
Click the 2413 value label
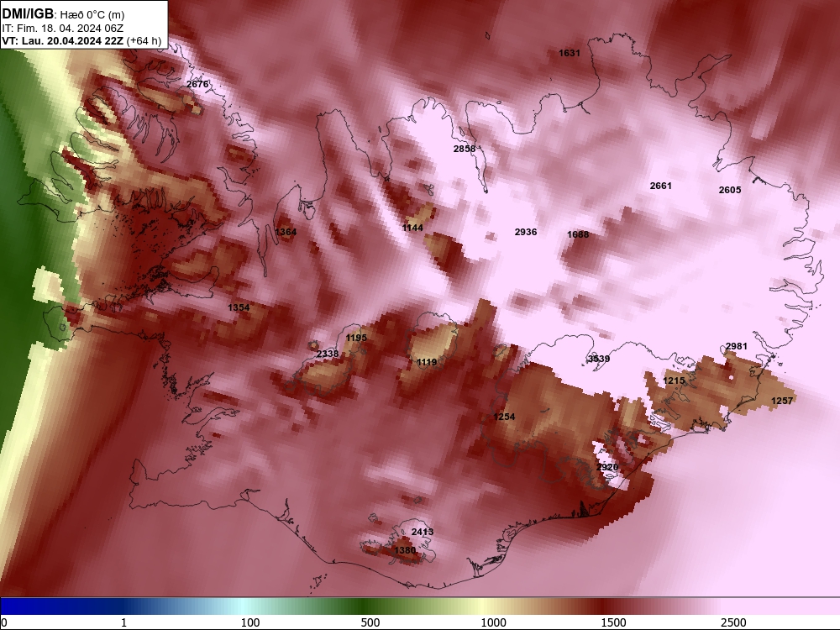(x=423, y=532)
